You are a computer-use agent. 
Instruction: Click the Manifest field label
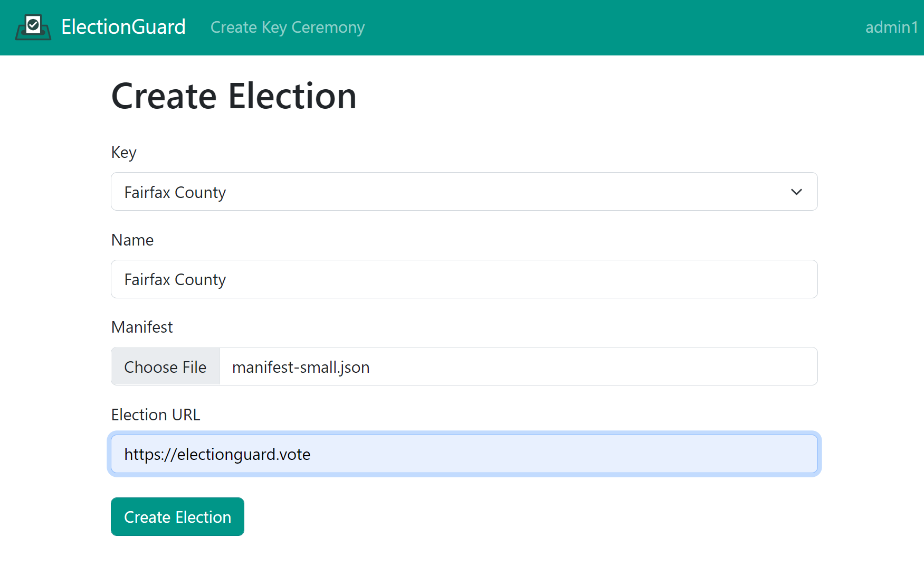(142, 327)
